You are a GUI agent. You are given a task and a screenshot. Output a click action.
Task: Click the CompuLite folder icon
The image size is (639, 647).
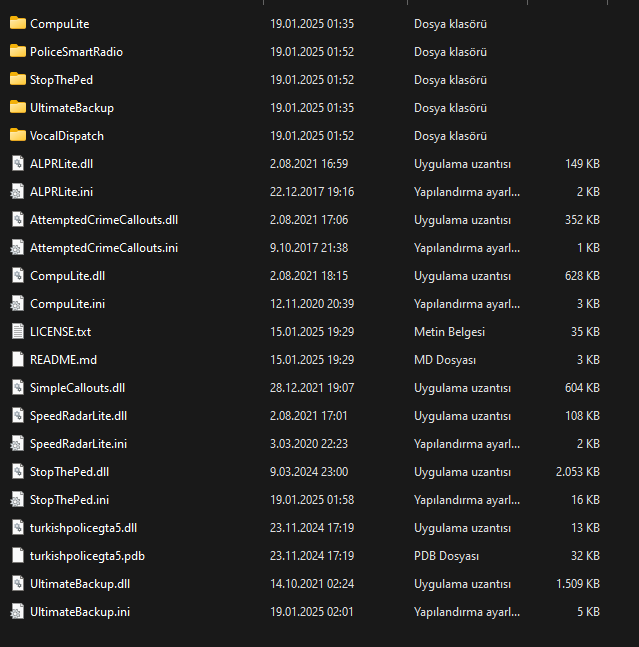18,23
